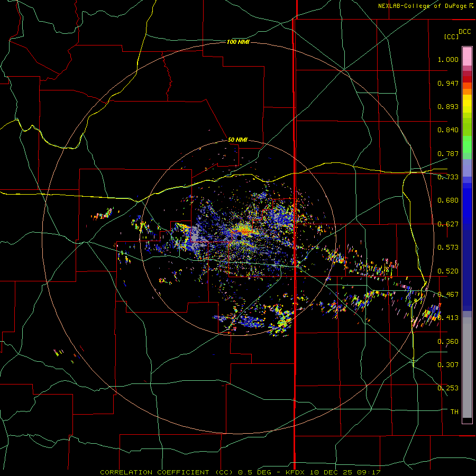Click the 0.627 color scale label
This screenshot has width=476, height=476.
click(448, 224)
